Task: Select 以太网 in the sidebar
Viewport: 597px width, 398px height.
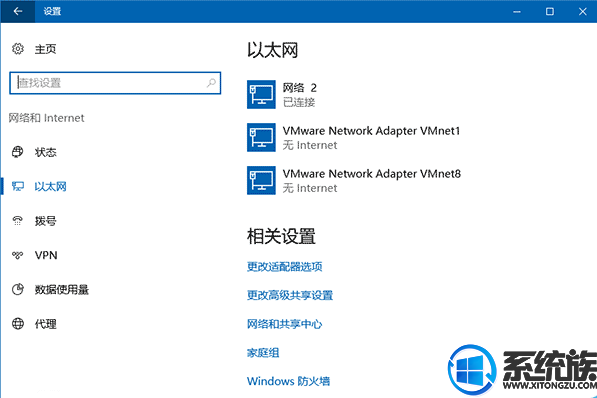Action: [50, 187]
